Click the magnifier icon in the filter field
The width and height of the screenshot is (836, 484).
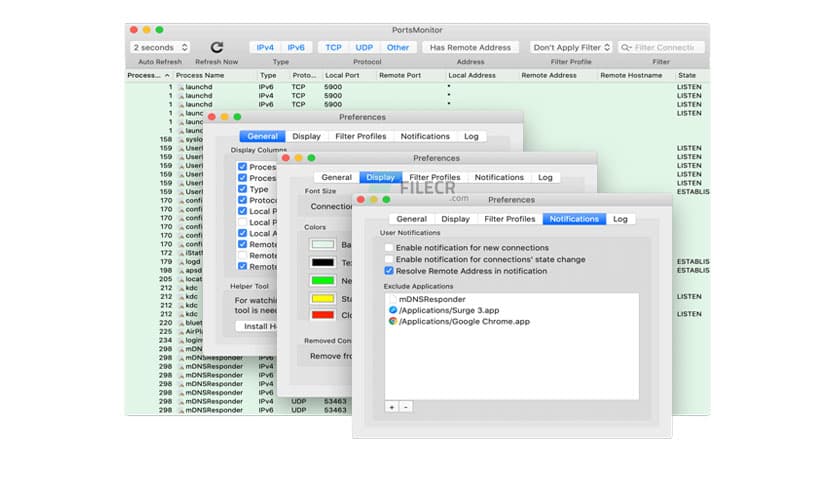point(626,47)
